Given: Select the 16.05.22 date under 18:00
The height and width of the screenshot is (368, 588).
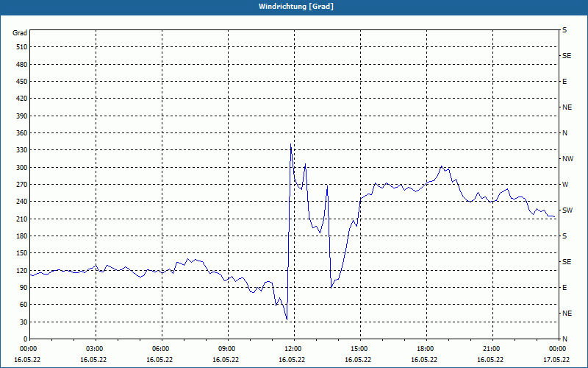Looking at the screenshot, I should (x=424, y=359).
